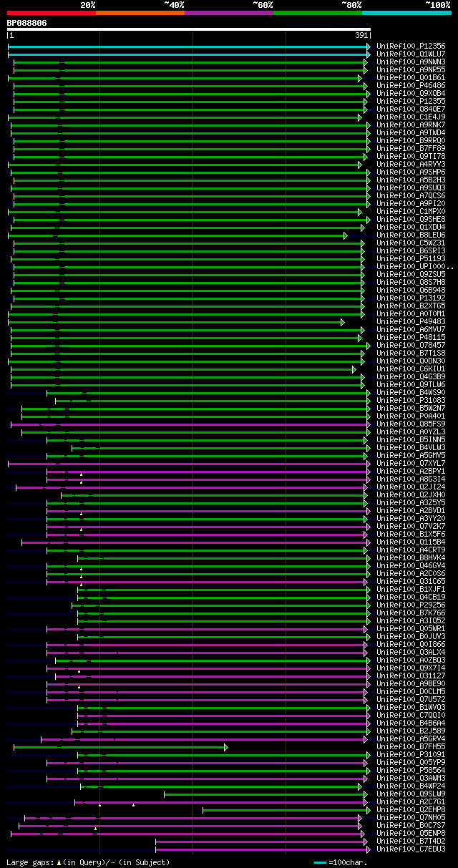Open hit UniRef100_P12356
This screenshot has height=868, width=458.
pos(411,46)
